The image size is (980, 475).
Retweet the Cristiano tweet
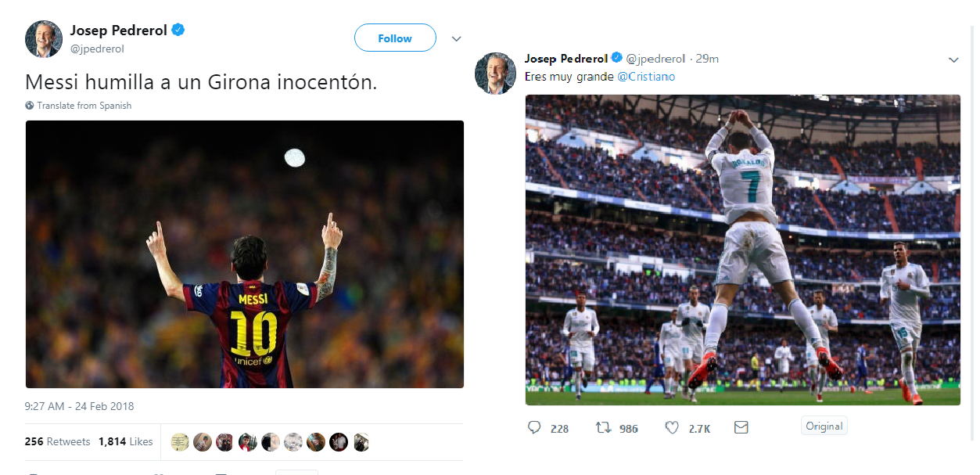604,428
